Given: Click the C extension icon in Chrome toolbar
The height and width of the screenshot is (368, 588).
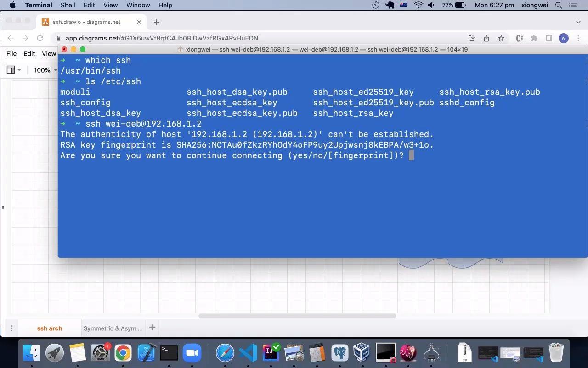Looking at the screenshot, I should click(520, 38).
